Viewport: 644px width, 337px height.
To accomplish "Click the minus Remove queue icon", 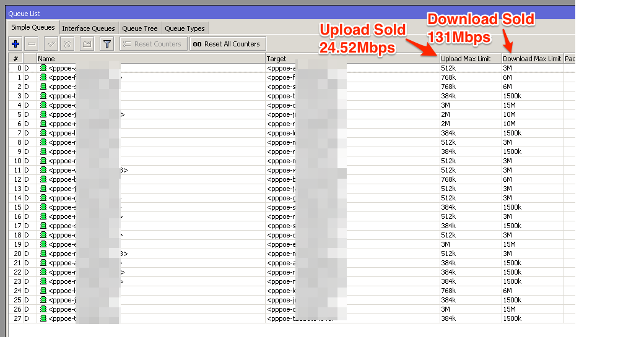I will pyautogui.click(x=32, y=44).
